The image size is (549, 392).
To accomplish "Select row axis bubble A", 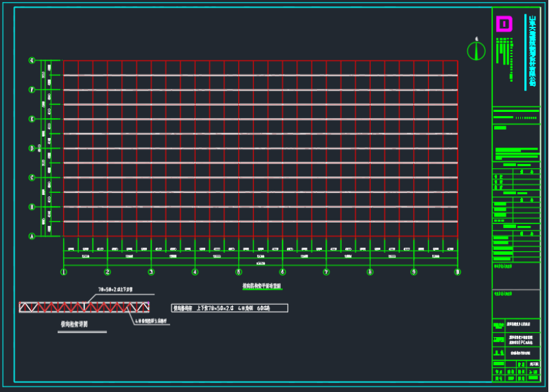I will point(32,236).
